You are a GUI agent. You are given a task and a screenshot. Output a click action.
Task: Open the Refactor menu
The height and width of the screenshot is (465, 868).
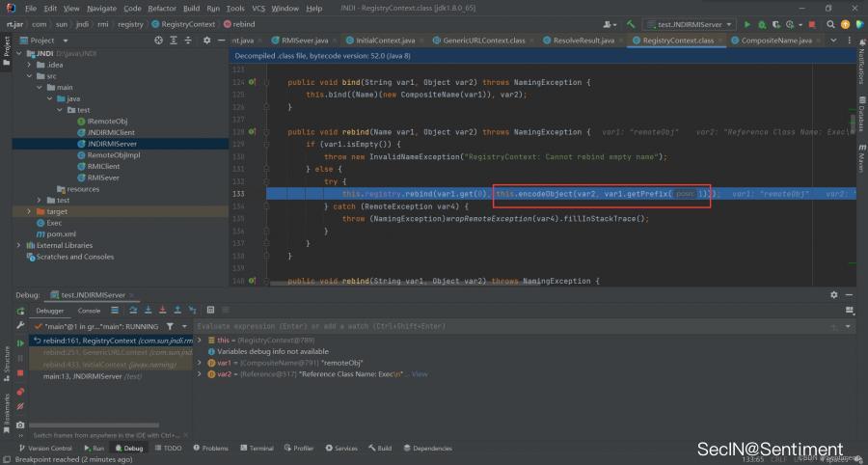tap(162, 8)
